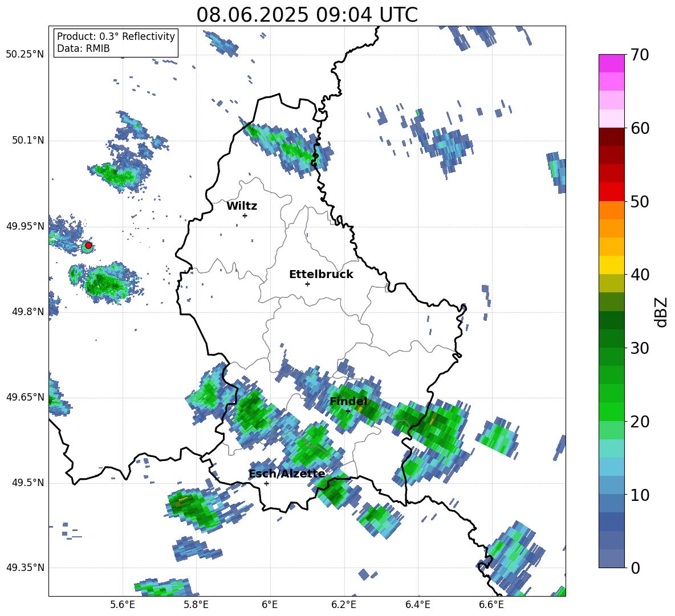Screen dimensions: 675x616
Task: Click the timestamp title 08.06.2025 09:04 UTC
Action: tap(307, 15)
